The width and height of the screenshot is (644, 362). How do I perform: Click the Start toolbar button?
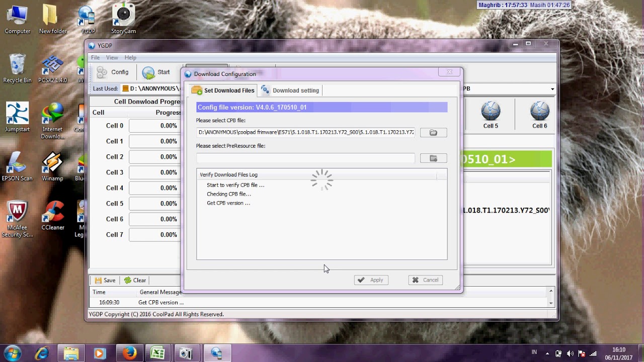coord(156,72)
